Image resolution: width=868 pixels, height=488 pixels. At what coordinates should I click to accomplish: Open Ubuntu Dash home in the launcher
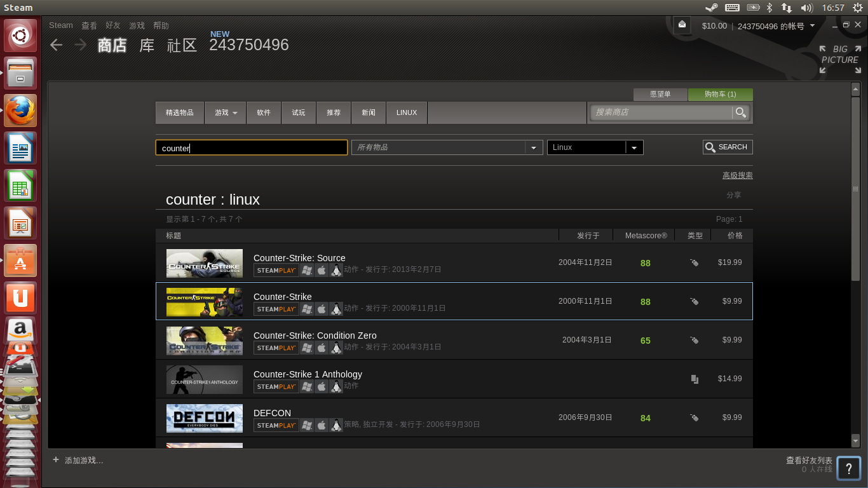[x=20, y=36]
